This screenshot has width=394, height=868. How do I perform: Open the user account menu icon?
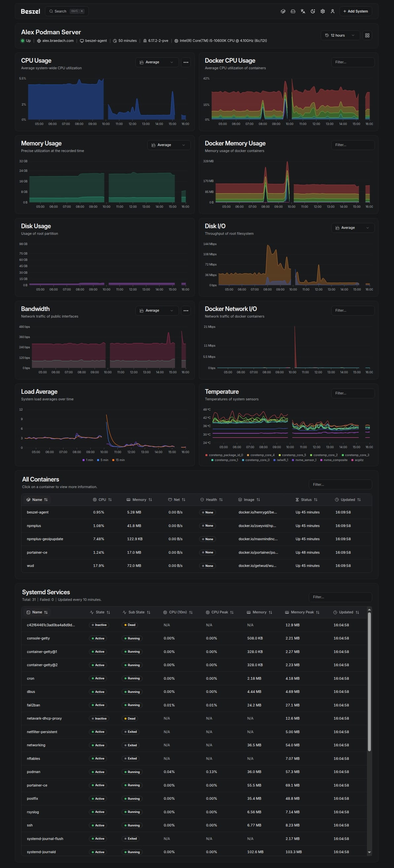click(x=332, y=12)
